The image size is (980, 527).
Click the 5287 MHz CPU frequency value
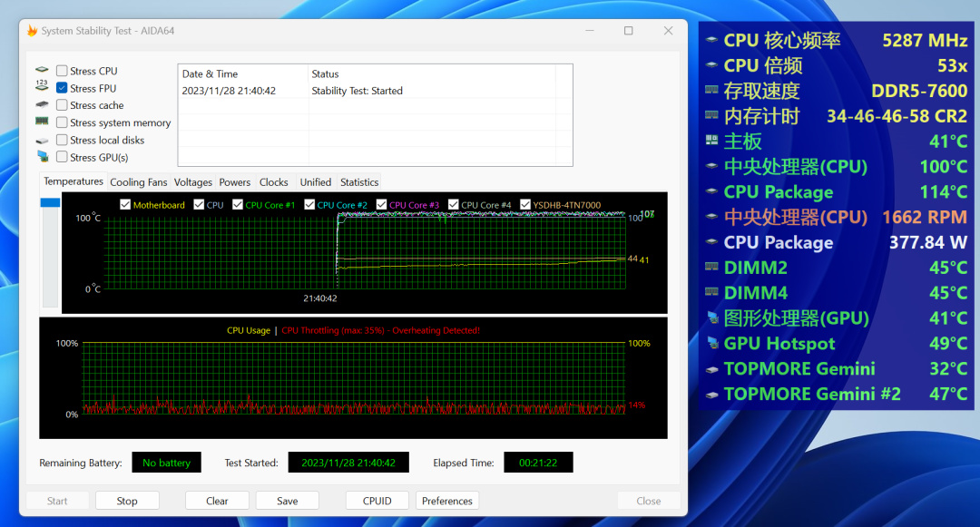pyautogui.click(x=925, y=40)
